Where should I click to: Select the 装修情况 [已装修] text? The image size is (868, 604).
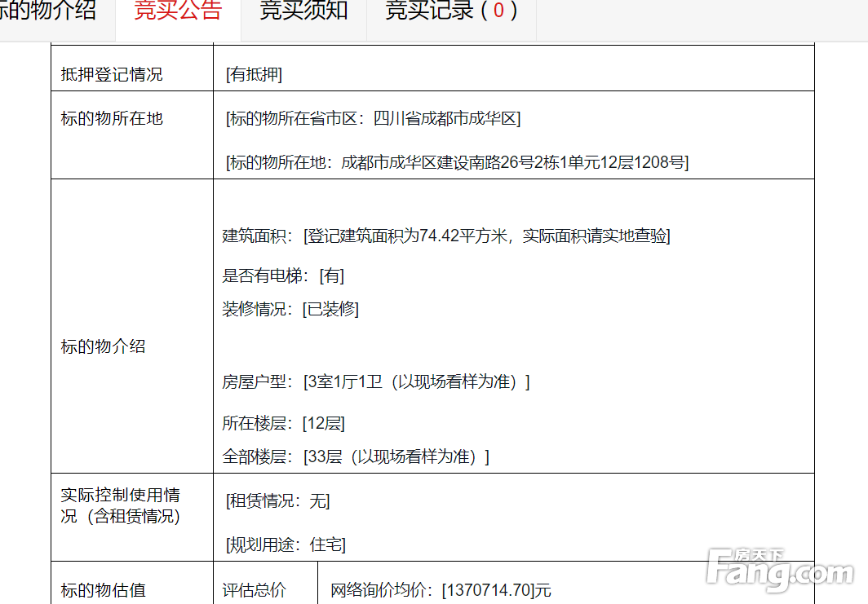[x=290, y=309]
